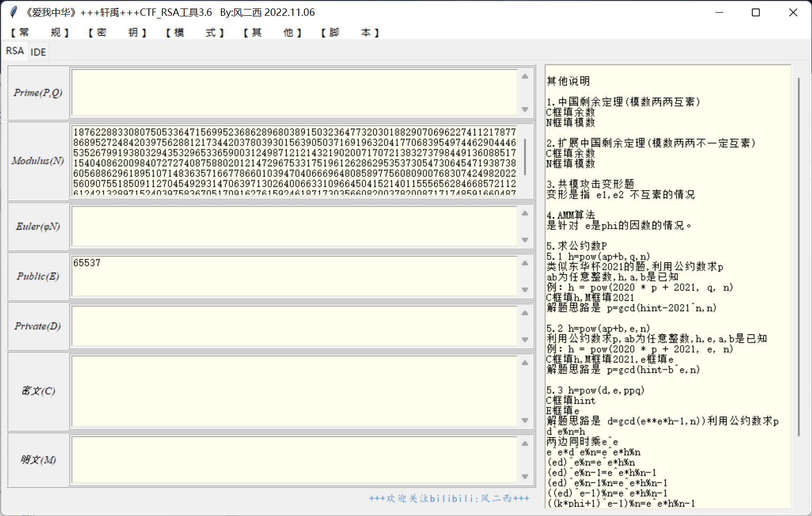The image size is (812, 516).
Task: Click the 明文(M) label
Action: point(38,460)
